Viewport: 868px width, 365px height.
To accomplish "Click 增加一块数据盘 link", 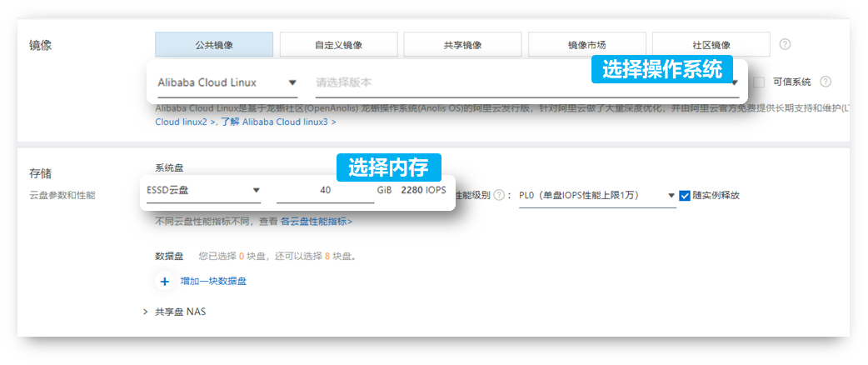I will click(214, 282).
